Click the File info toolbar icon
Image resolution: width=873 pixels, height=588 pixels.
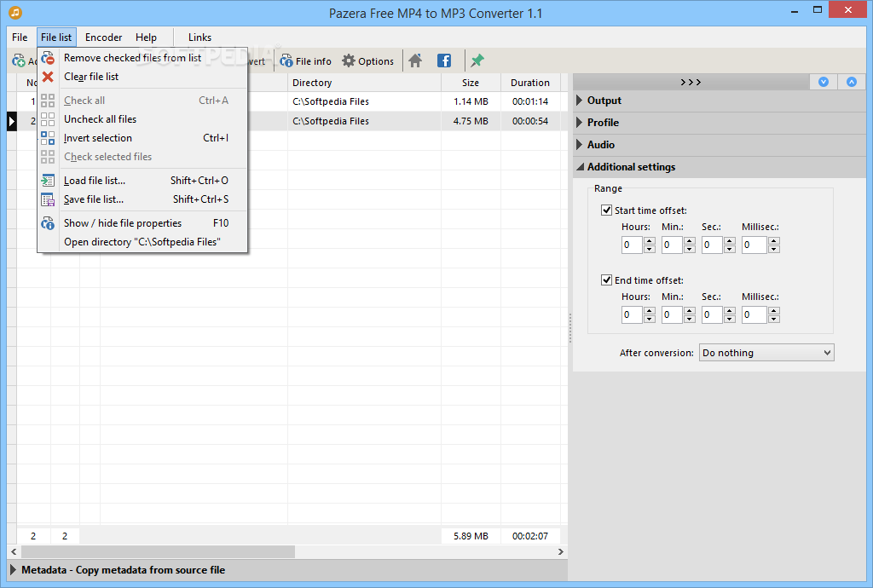pyautogui.click(x=286, y=61)
